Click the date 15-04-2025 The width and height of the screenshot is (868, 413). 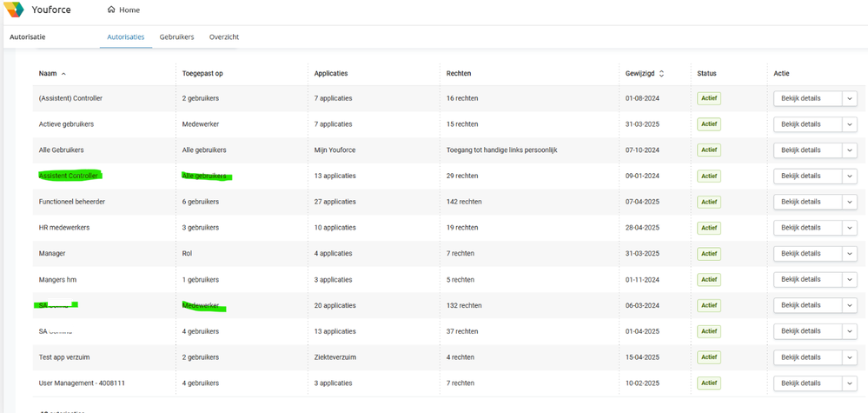(x=643, y=357)
